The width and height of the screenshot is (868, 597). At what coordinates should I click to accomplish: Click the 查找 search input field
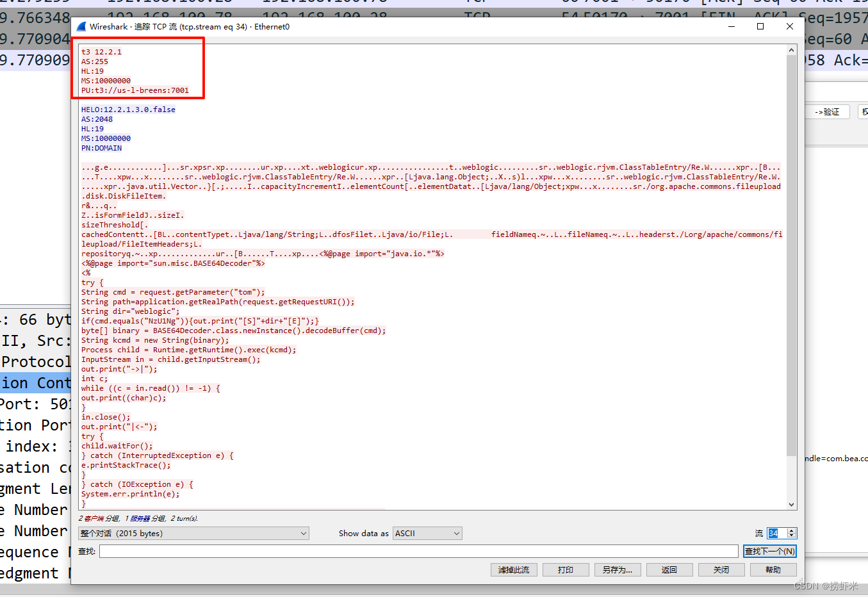(x=419, y=552)
